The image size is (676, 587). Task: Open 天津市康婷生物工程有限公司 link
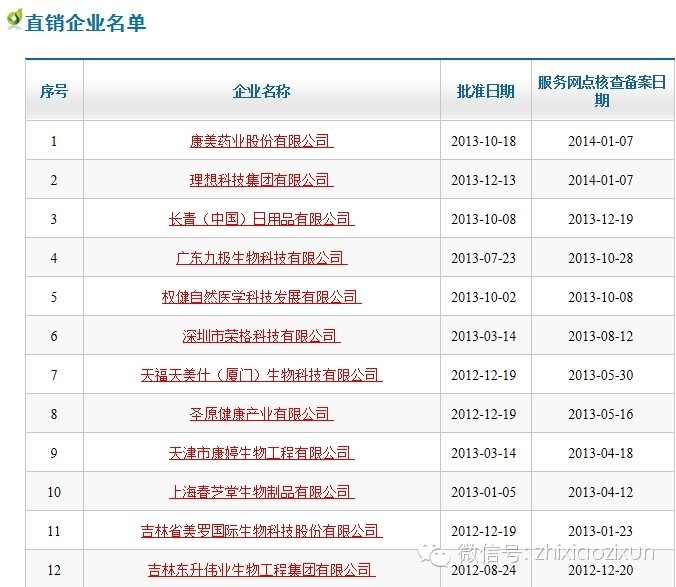click(x=262, y=453)
